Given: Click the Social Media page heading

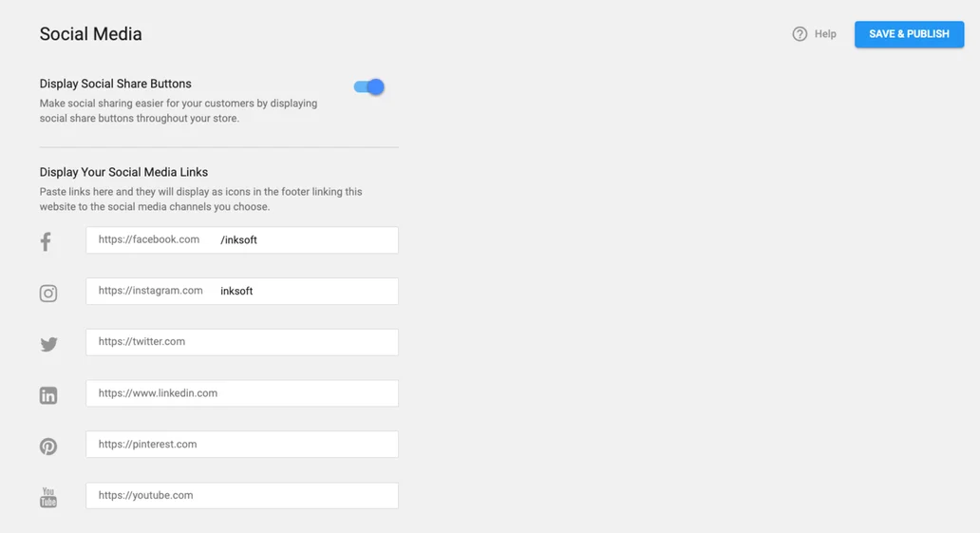Looking at the screenshot, I should click(x=91, y=34).
